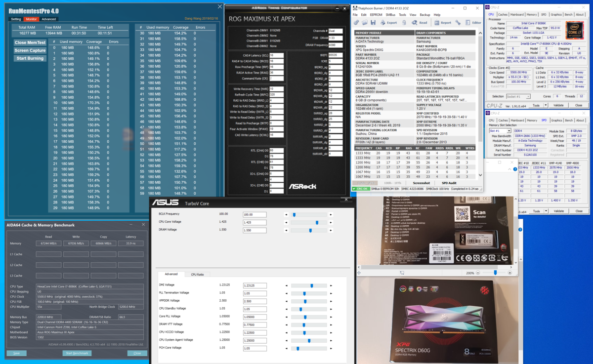This screenshot has width=593, height=364.
Task: Click the Save button in AIDA64 benchmark
Action: coord(16,353)
